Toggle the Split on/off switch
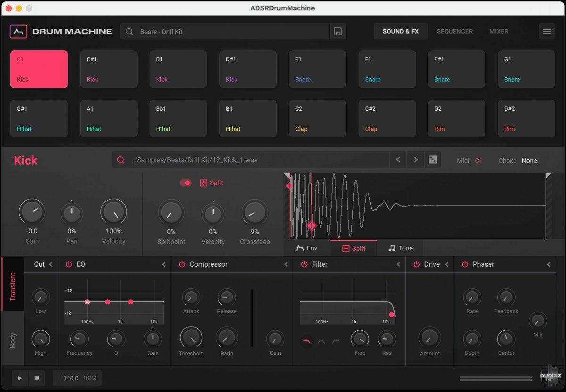The height and width of the screenshot is (392, 566). tap(185, 183)
